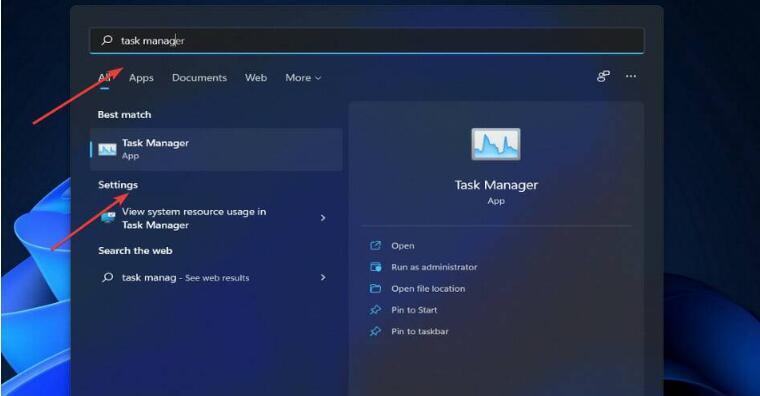Open the search feedback people icon

[603, 76]
